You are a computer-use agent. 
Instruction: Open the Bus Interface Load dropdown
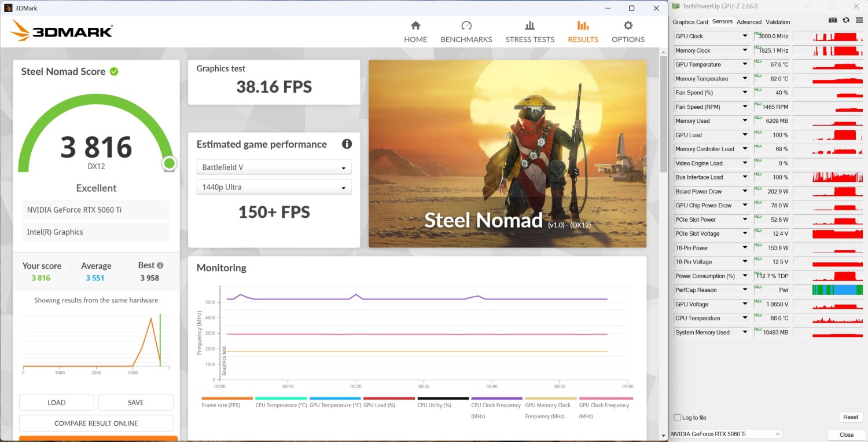[x=745, y=177]
